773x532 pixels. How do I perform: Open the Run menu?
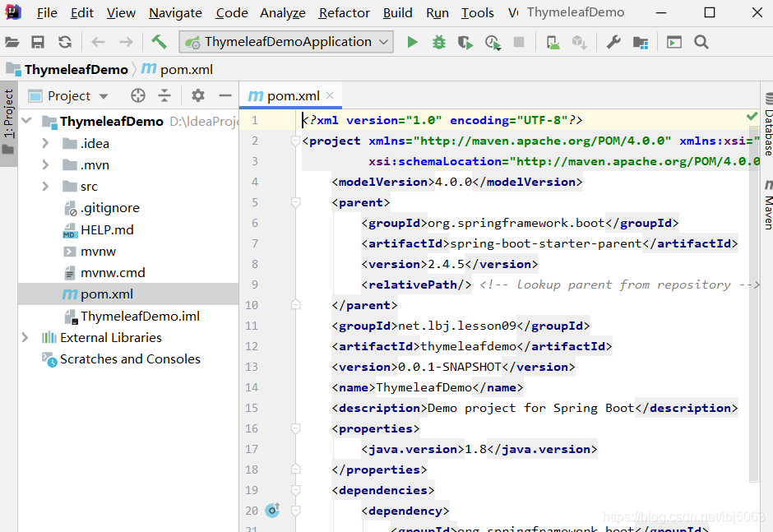point(437,13)
